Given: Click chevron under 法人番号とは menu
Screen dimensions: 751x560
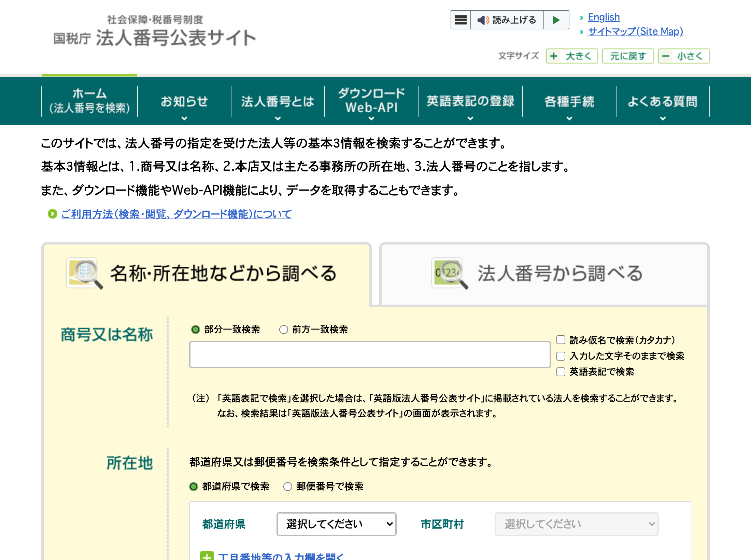Looking at the screenshot, I should coord(278,118).
